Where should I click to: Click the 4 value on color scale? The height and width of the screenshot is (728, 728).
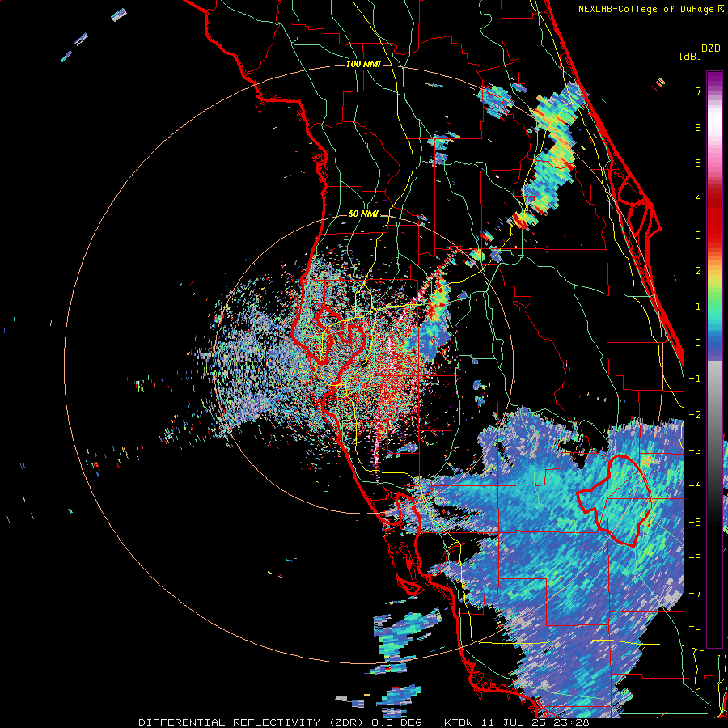point(698,199)
